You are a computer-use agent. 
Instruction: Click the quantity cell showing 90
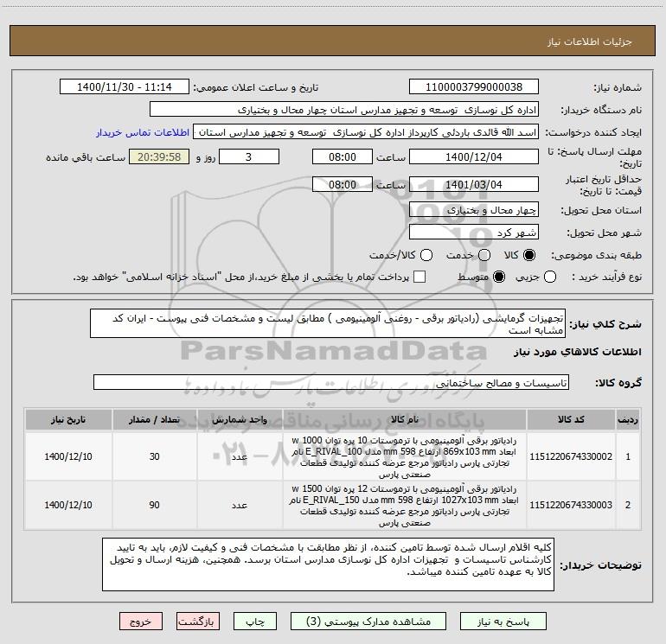click(x=155, y=505)
